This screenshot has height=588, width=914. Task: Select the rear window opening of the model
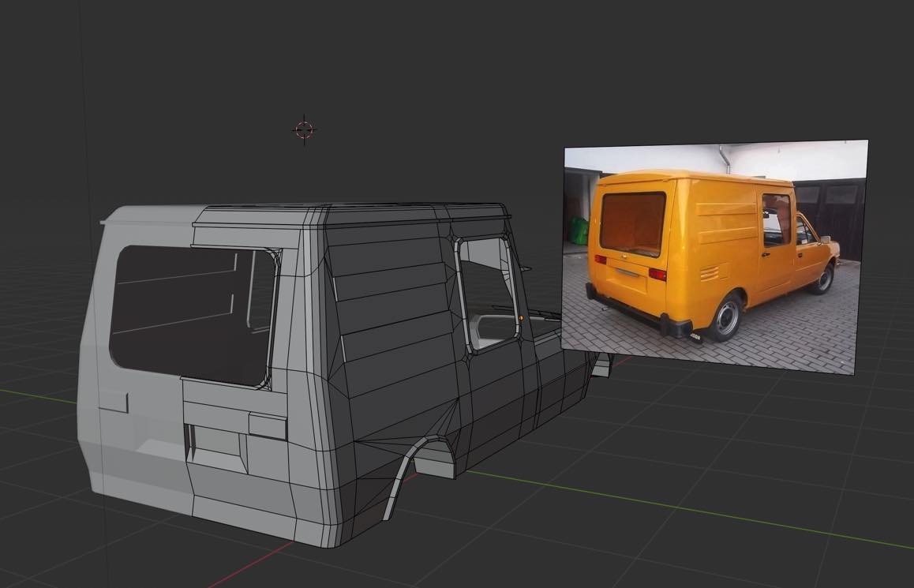point(193,315)
